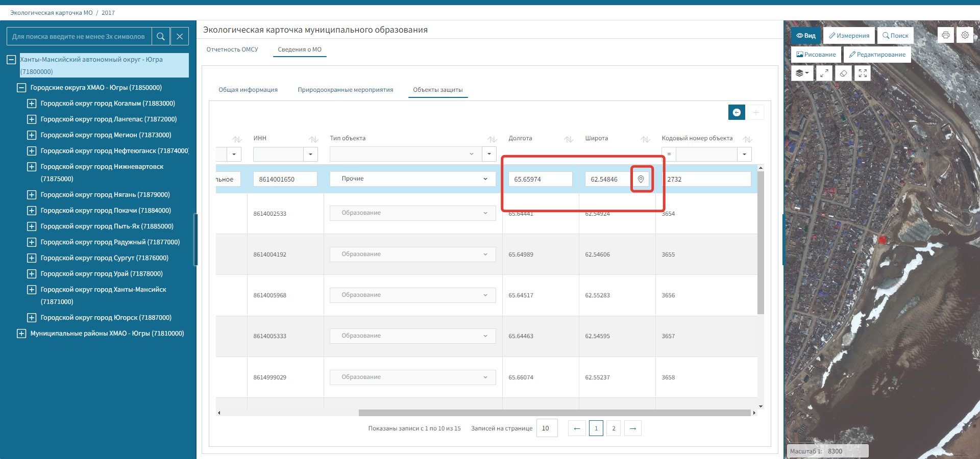
Task: Go to page 2 of the table
Action: (x=614, y=428)
